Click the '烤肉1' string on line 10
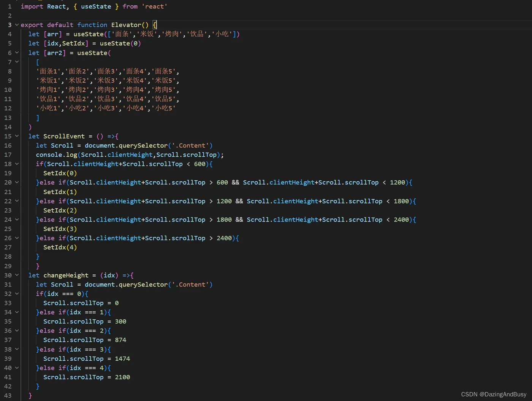The image size is (532, 401). pyautogui.click(x=49, y=90)
